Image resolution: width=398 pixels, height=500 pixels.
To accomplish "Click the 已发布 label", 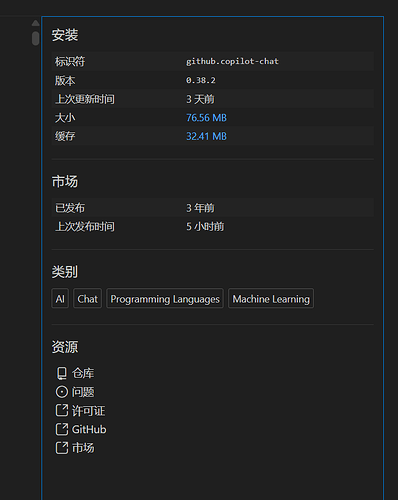I will point(70,208).
